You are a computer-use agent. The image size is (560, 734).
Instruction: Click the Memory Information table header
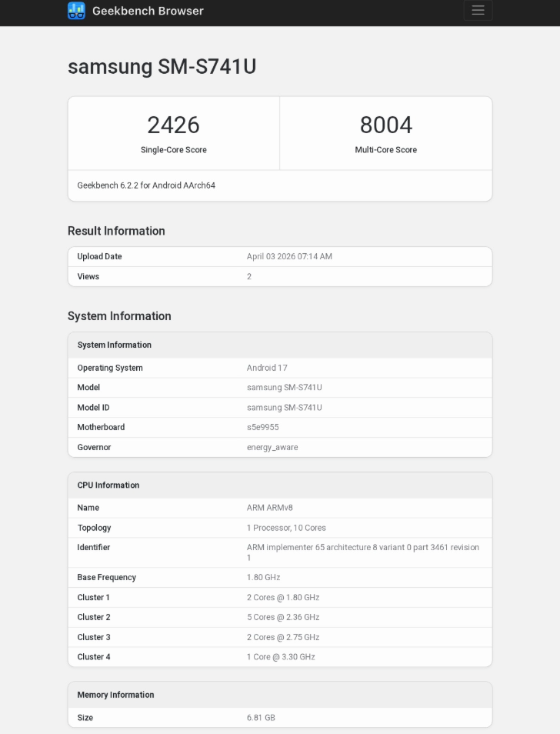[x=115, y=695]
